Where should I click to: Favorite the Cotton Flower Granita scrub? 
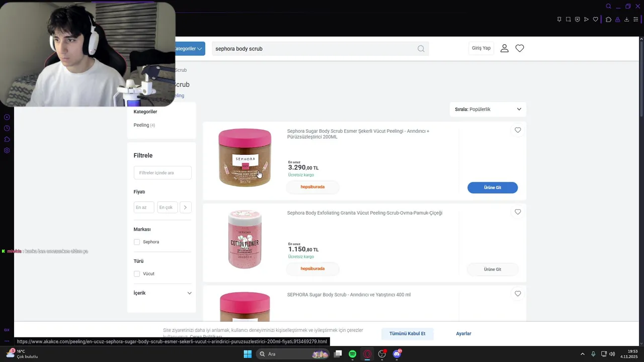click(518, 212)
